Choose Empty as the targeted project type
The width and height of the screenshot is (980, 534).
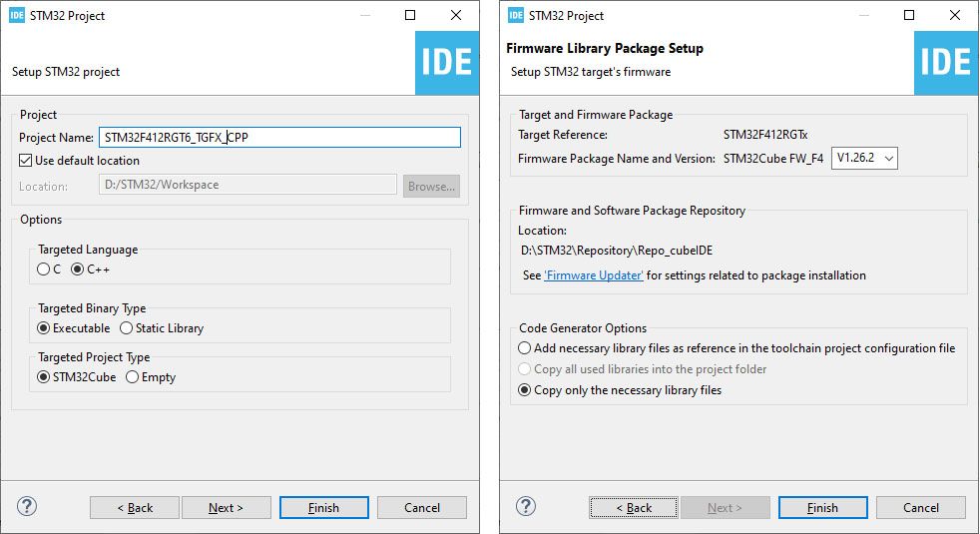point(132,377)
